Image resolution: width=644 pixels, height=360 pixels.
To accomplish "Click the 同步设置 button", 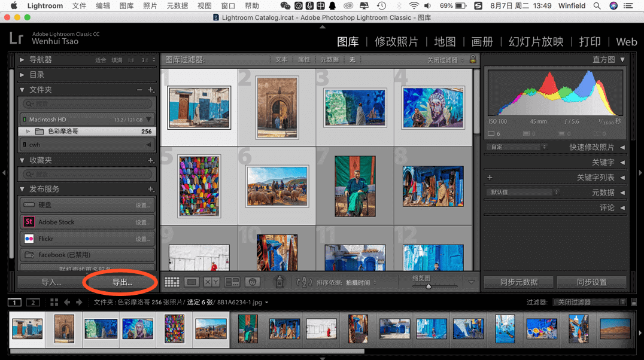I will tap(591, 282).
